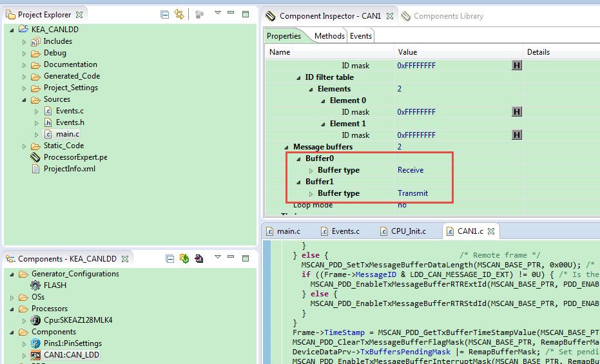The image size is (600, 364).
Task: Collapse All in Project Explorer toolbar
Action: 164,15
